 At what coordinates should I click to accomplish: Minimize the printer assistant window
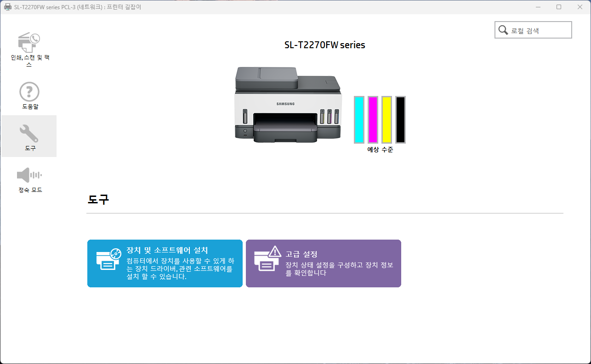(538, 7)
